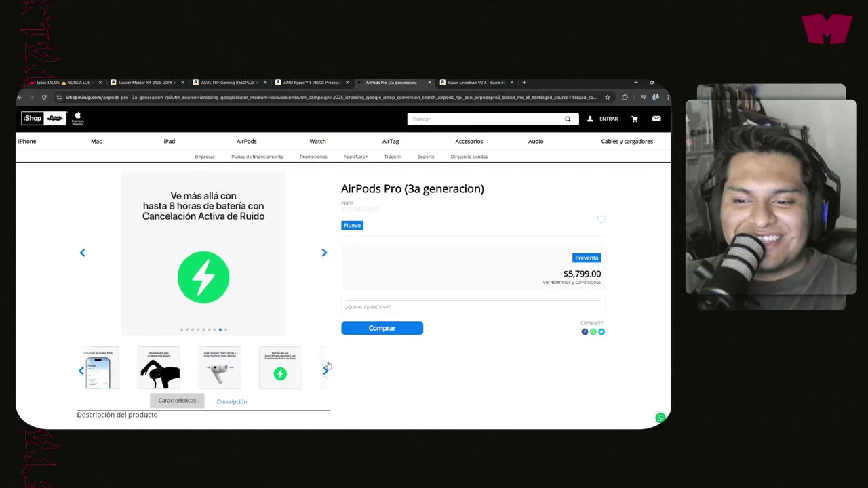
Task: Move thumbnail strip right with arrow
Action: pos(325,371)
